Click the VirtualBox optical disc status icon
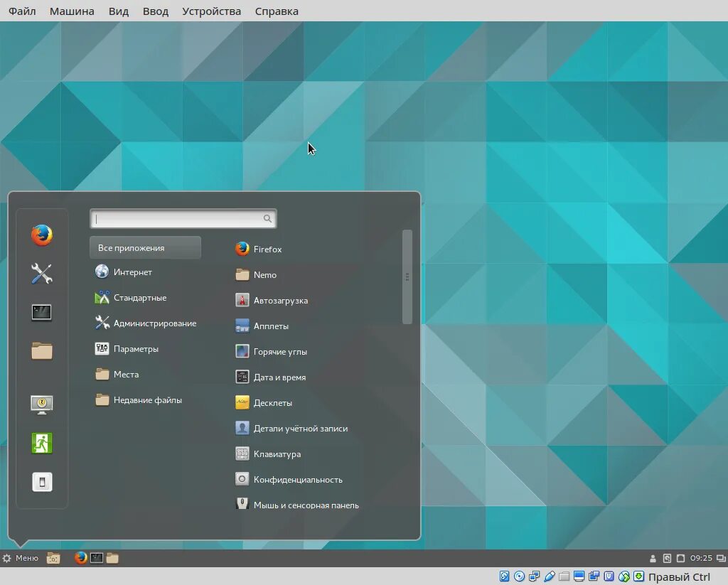Viewport: 728px width, 585px height. pos(519,576)
